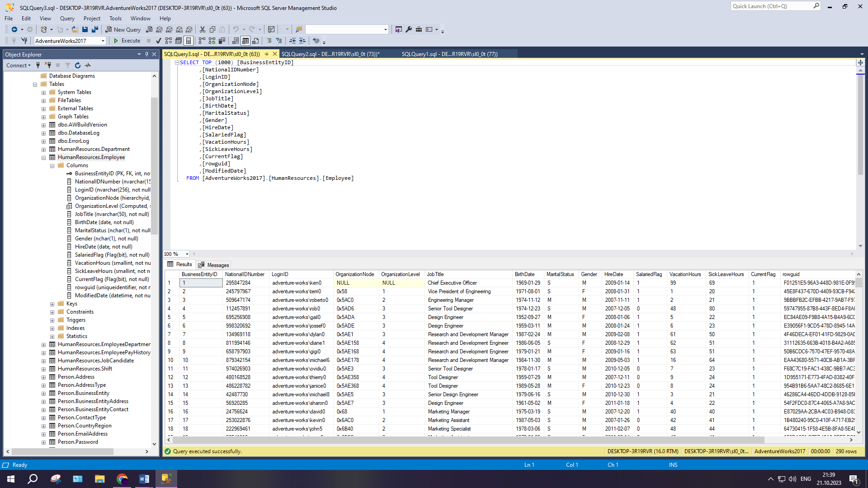Open the Project menu
The height and width of the screenshot is (488, 868).
tap(92, 19)
